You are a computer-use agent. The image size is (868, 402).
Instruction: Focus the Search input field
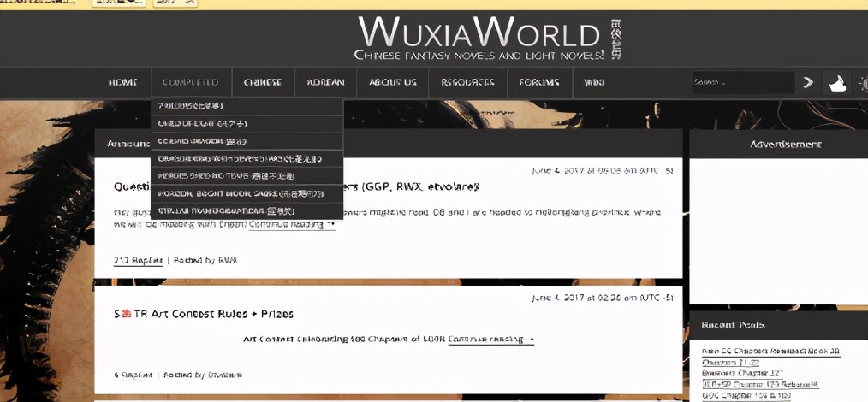(742, 82)
